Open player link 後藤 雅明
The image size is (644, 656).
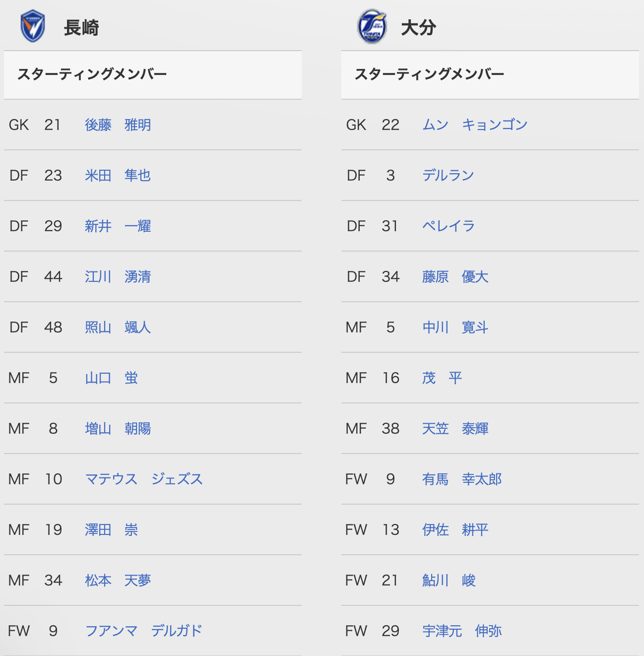pos(118,125)
